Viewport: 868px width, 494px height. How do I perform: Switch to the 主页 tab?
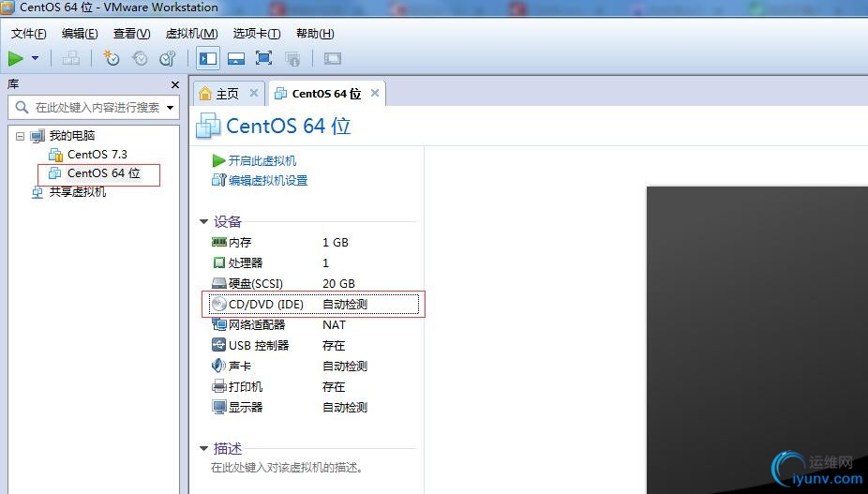tap(227, 94)
